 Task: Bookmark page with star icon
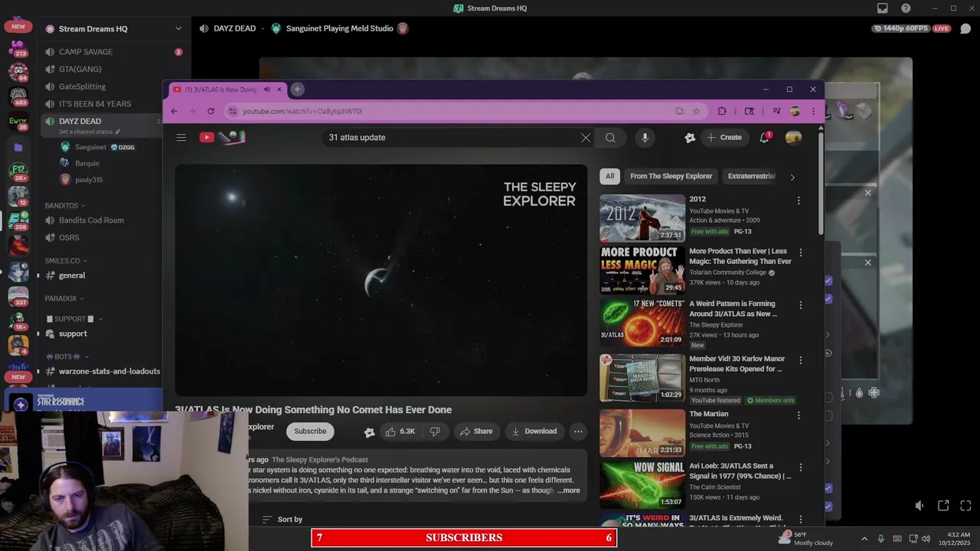(696, 111)
